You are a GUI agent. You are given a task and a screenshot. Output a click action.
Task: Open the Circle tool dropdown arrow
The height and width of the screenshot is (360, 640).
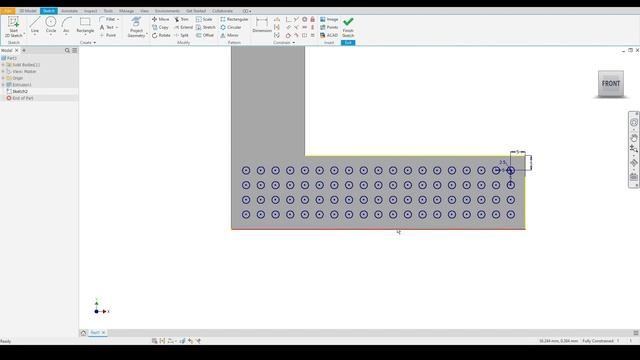click(x=51, y=35)
